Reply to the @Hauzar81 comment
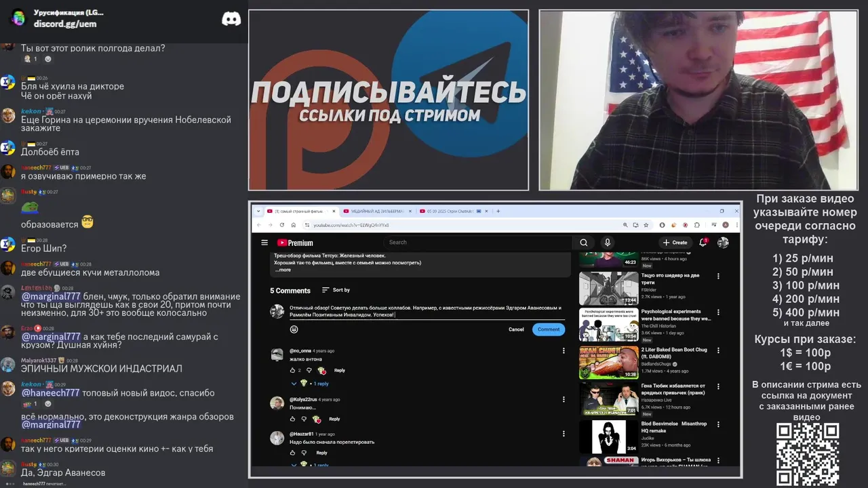Viewport: 868px width, 488px height. click(x=321, y=453)
